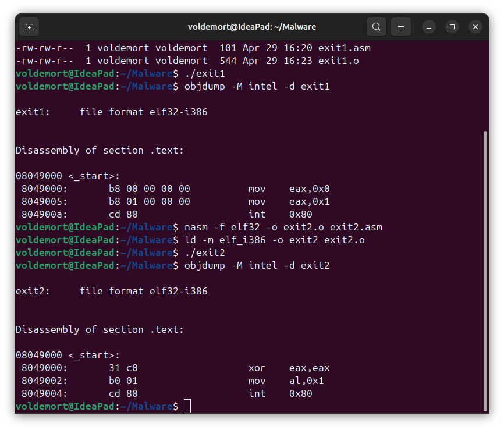Click the filename exit1.o in the listing
The image size is (504, 430).
pos(339,61)
